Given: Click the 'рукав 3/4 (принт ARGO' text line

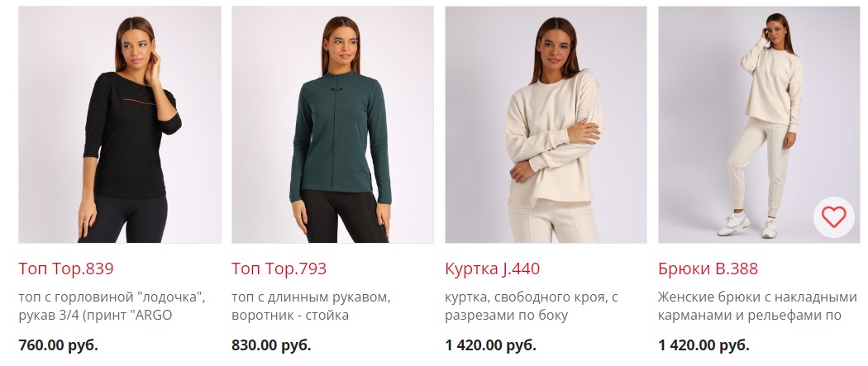Looking at the screenshot, I should click(95, 316).
